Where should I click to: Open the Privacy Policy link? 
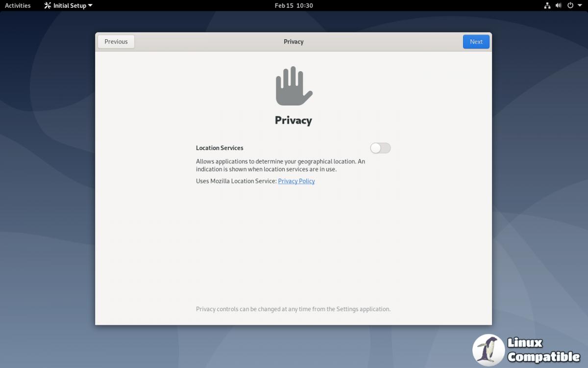coord(296,181)
